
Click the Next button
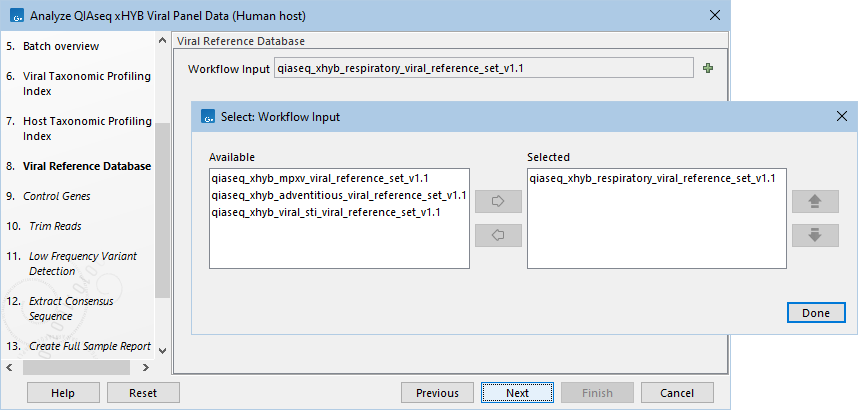click(517, 393)
